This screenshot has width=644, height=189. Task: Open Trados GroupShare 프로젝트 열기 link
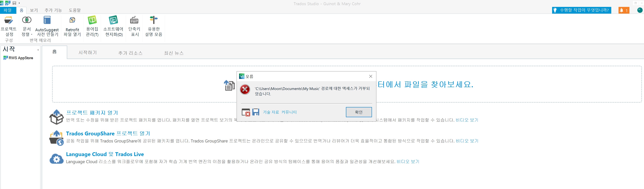point(108,133)
